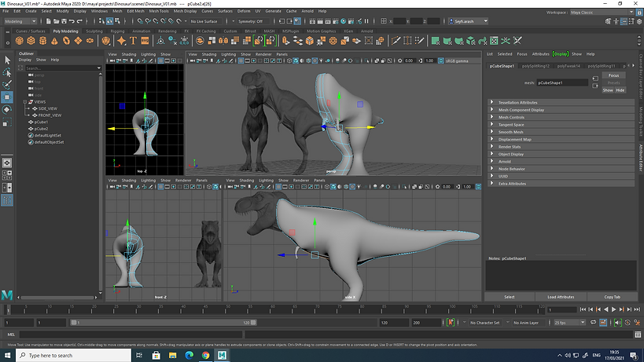Toggle select by object type mode
Screen dimensions: 644x362
click(109, 21)
